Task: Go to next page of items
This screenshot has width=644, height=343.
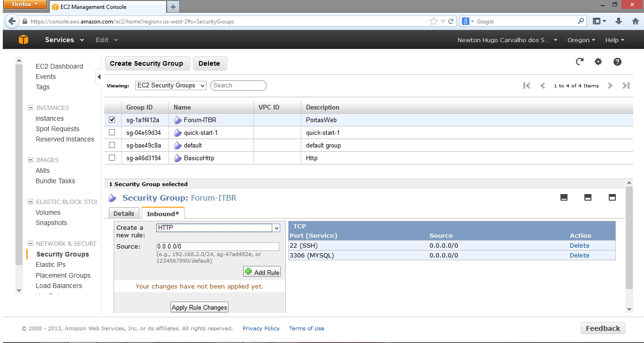Action: (610, 86)
